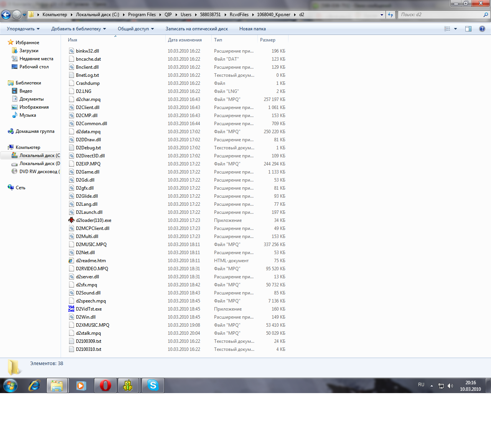
Task: Expand breadcrumb arrow after Program Files
Action: point(160,15)
